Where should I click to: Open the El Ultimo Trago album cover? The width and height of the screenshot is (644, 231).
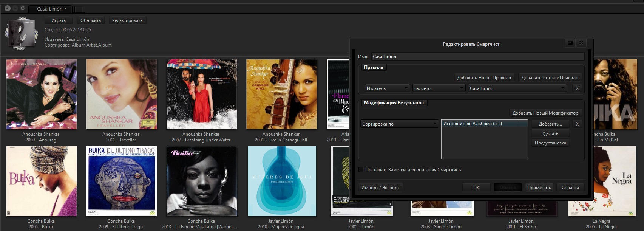122,181
